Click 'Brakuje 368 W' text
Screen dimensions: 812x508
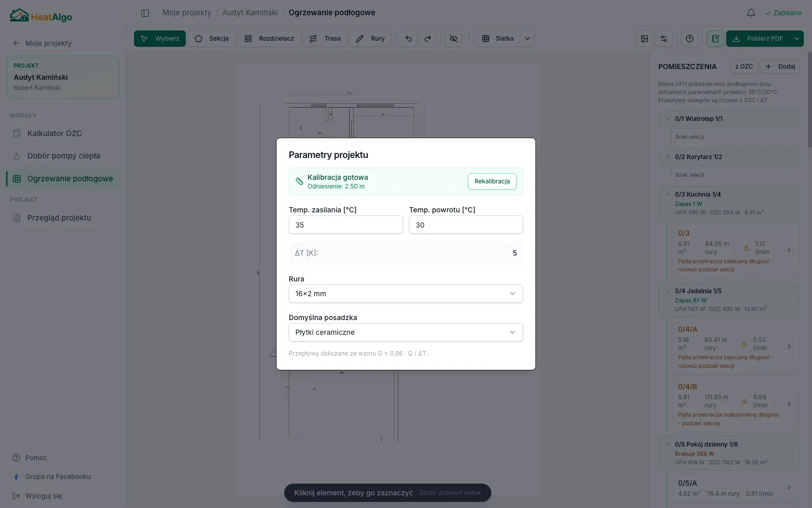click(694, 454)
